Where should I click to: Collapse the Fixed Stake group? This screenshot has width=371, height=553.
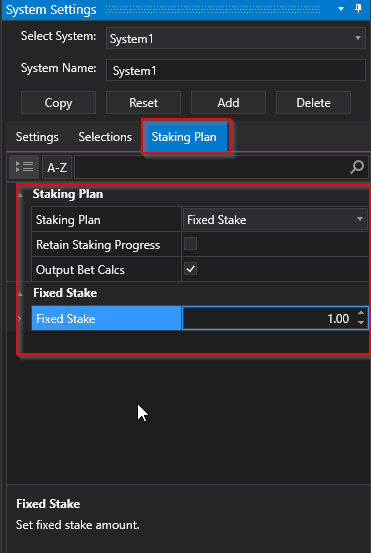point(20,293)
